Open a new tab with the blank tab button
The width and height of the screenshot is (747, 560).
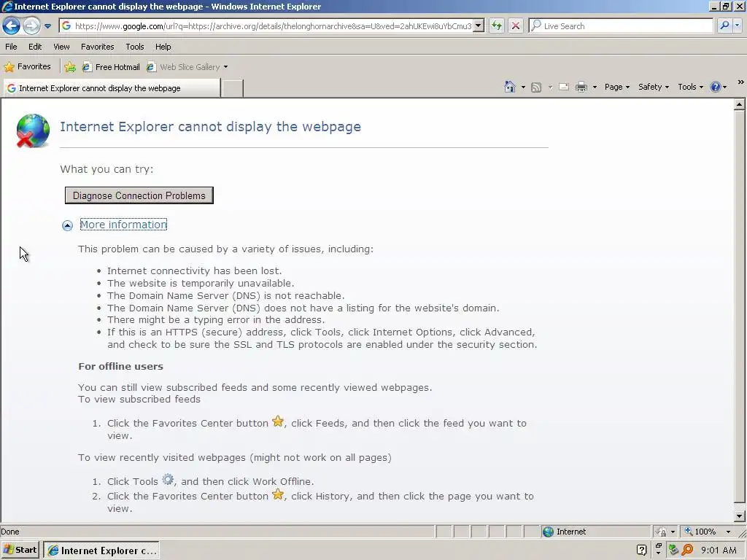pos(233,88)
